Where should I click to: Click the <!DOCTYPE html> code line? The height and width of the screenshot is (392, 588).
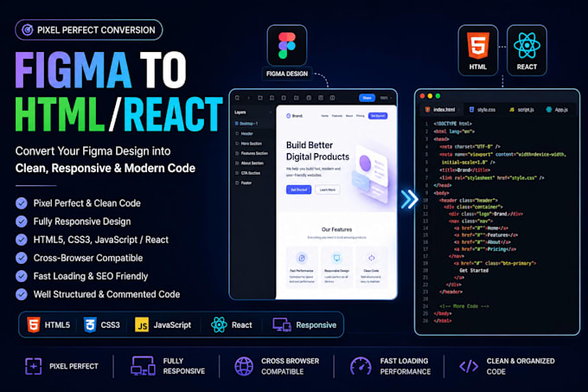(x=452, y=124)
